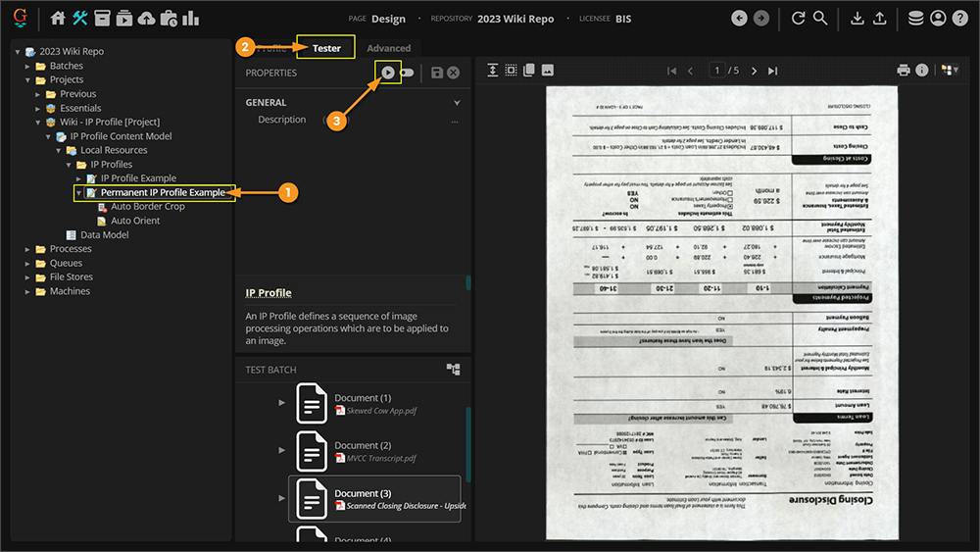Expand the Essentials project node
Image resolution: width=980 pixels, height=552 pixels.
(37, 108)
